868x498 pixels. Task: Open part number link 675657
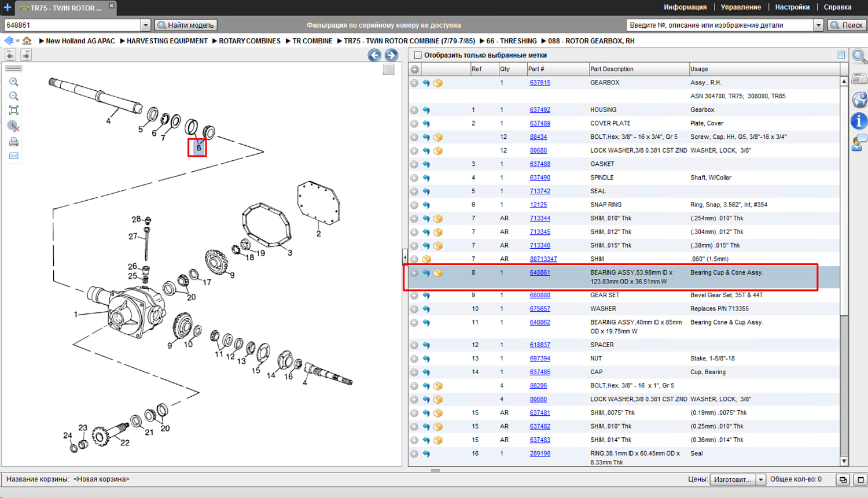(540, 309)
